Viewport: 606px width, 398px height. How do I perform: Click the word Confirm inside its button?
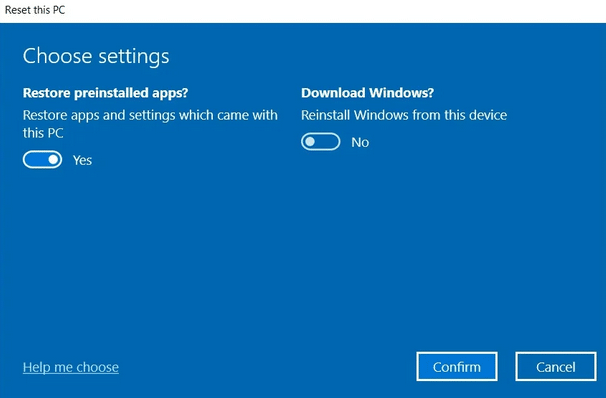(457, 367)
